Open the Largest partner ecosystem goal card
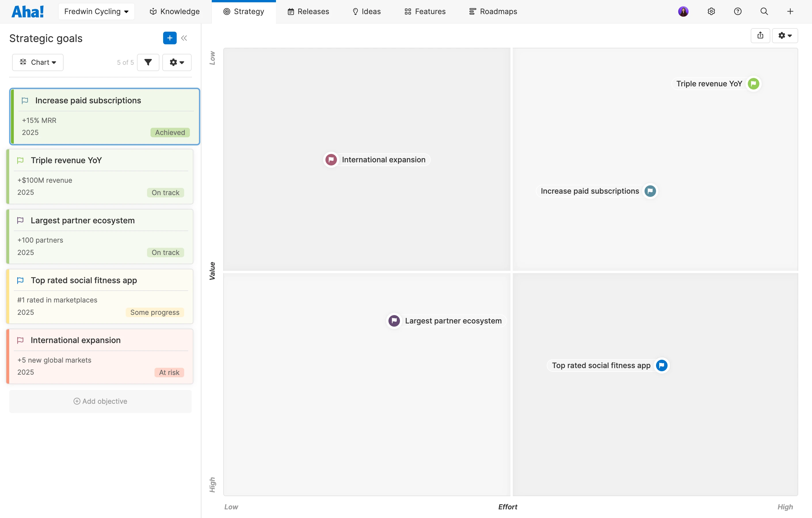 point(83,220)
